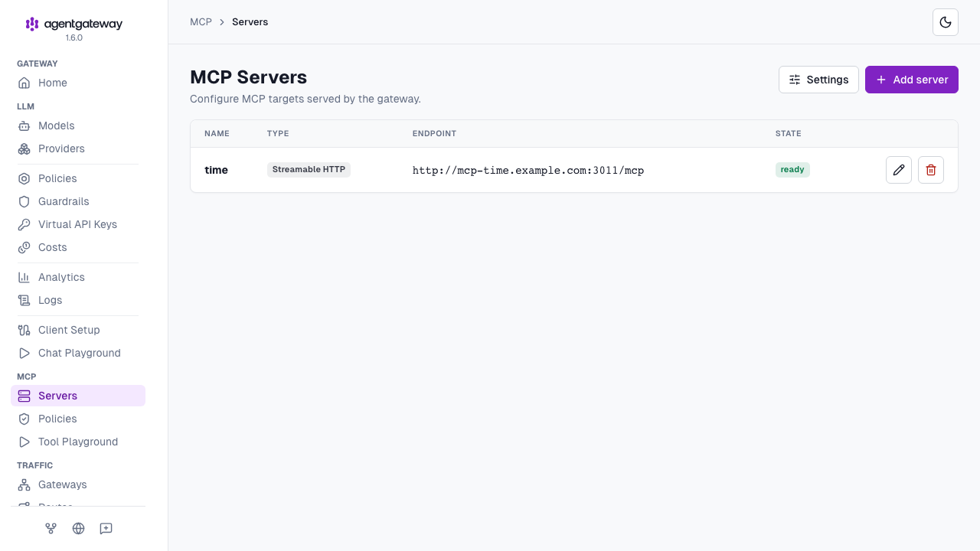
Task: Click the Costs coins icon
Action: click(x=24, y=247)
